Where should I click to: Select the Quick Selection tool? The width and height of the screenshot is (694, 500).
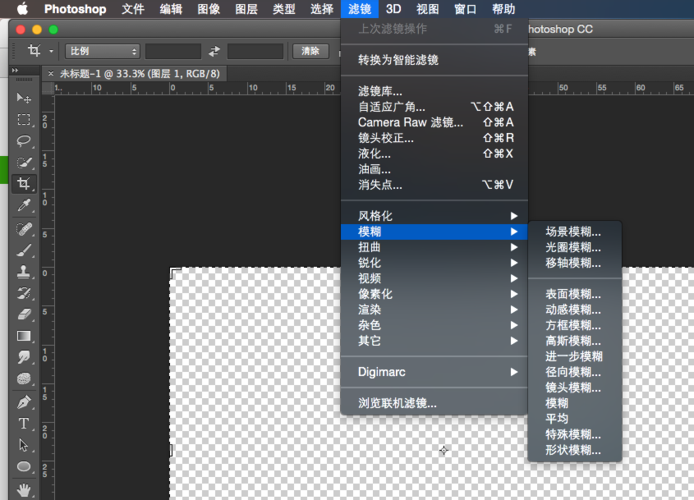(x=23, y=162)
